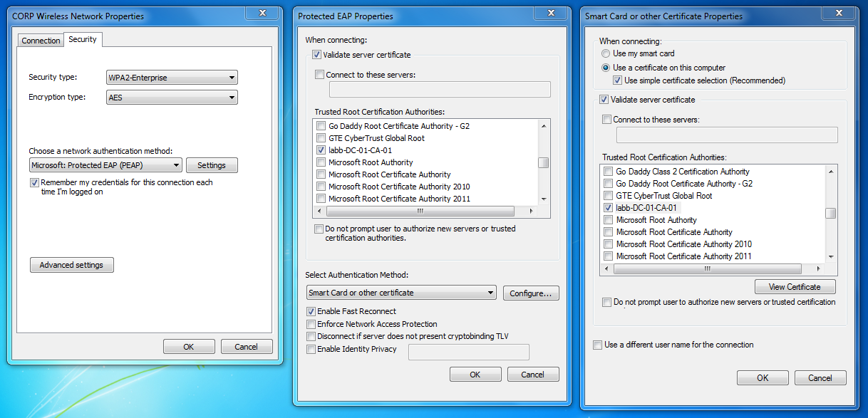Select the Use my smart card radio button
This screenshot has height=418, width=868.
click(606, 53)
